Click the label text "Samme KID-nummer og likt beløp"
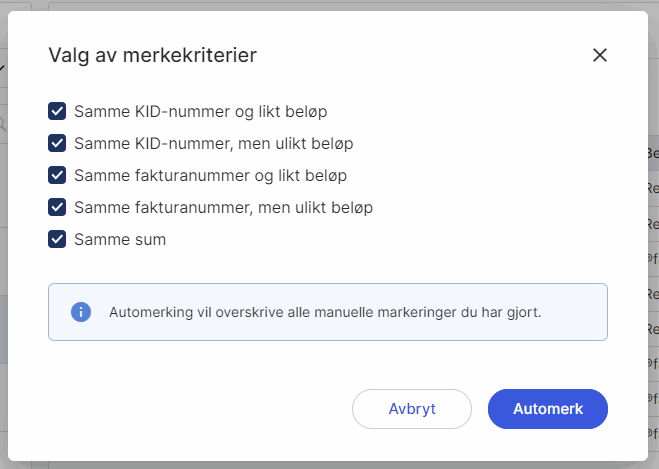The width and height of the screenshot is (659, 469). [x=200, y=111]
